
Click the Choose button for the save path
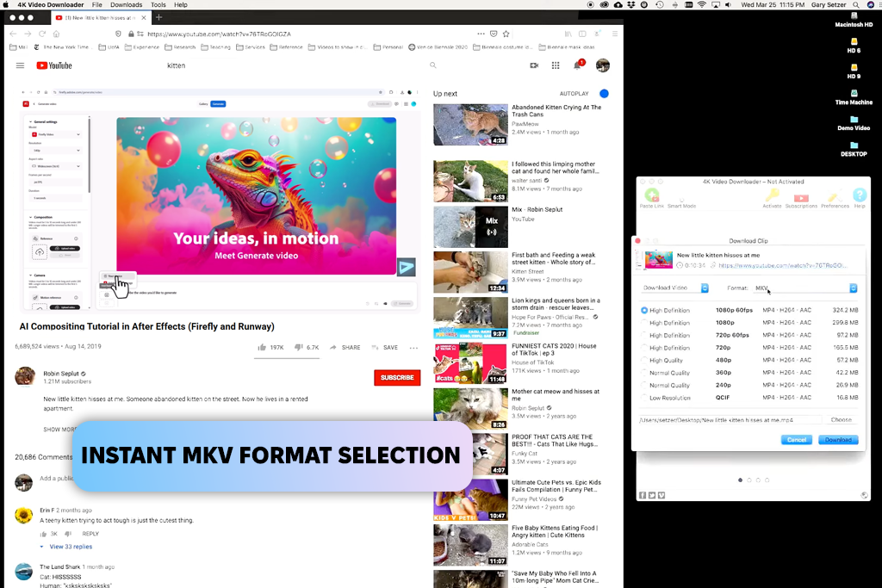841,420
